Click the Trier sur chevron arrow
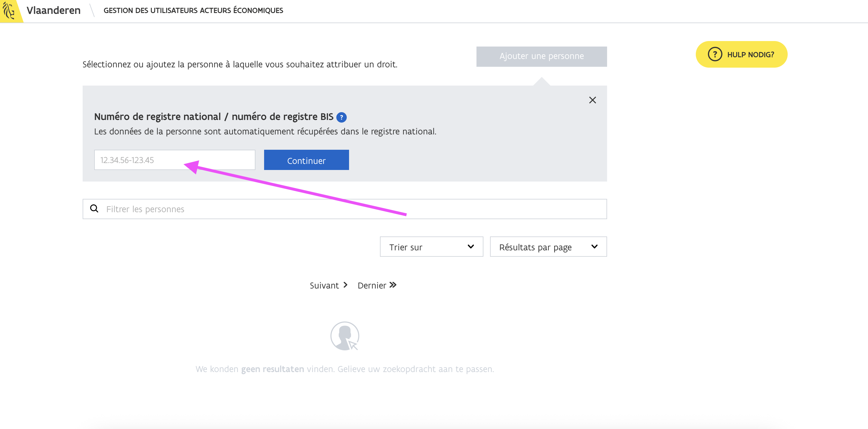The width and height of the screenshot is (868, 429). coord(470,246)
